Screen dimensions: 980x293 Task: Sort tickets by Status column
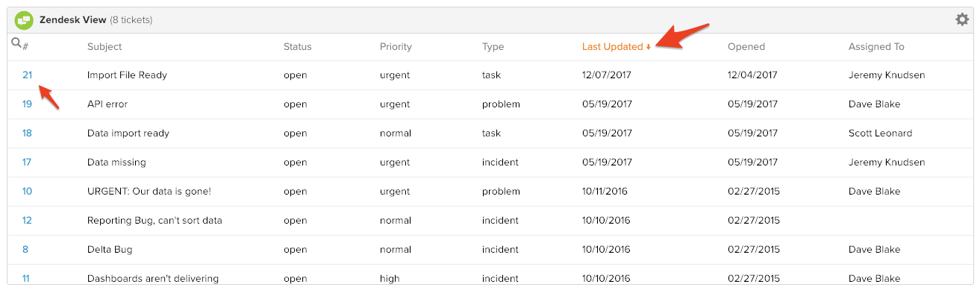[298, 46]
